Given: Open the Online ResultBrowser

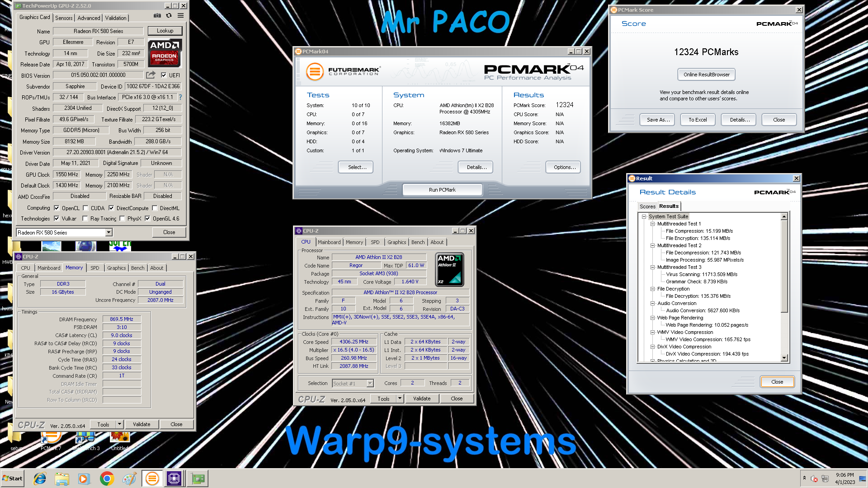Looking at the screenshot, I should 707,75.
